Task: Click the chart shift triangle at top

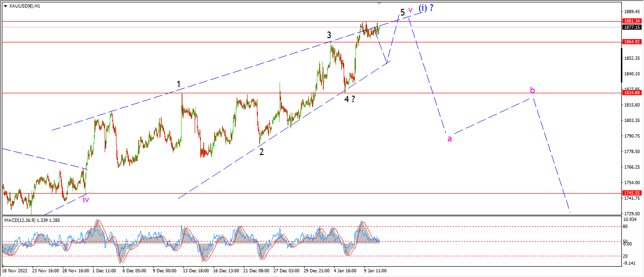Action: coord(378,3)
